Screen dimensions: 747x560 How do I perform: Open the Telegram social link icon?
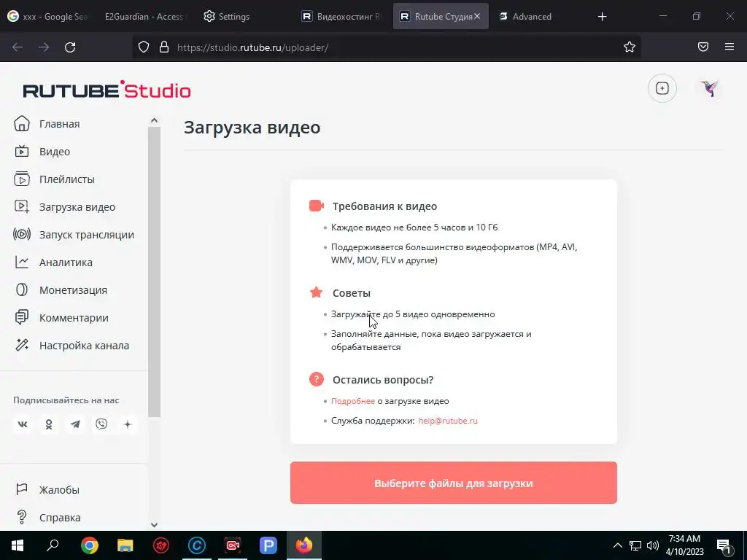tap(75, 424)
